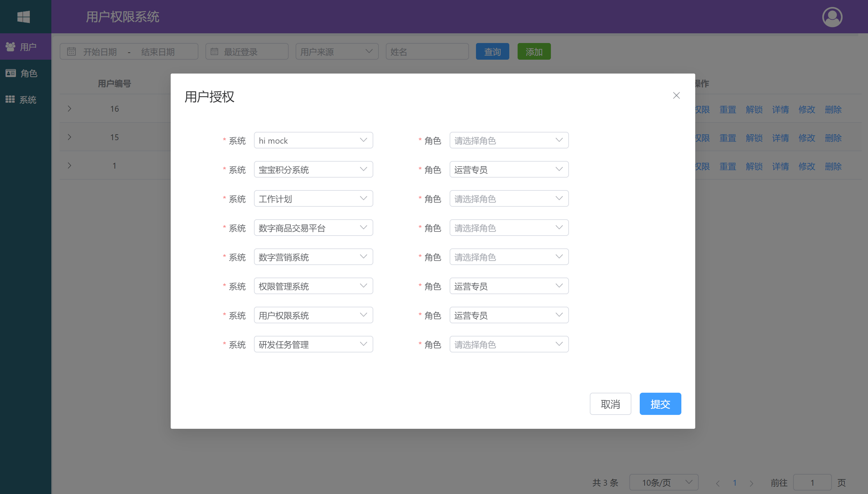Open the 角色 sidebar menu item
The height and width of the screenshot is (494, 868).
26,73
